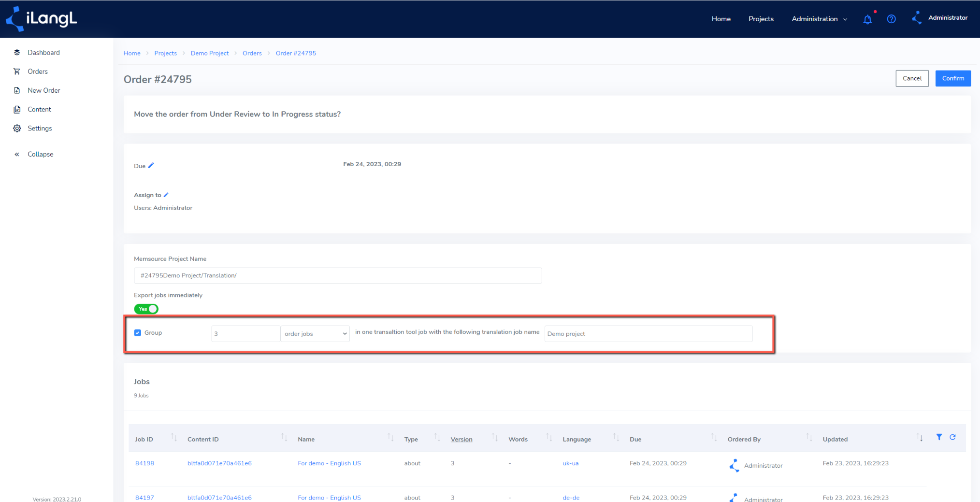Click the Orders breadcrumb link
980x502 pixels.
pos(252,53)
